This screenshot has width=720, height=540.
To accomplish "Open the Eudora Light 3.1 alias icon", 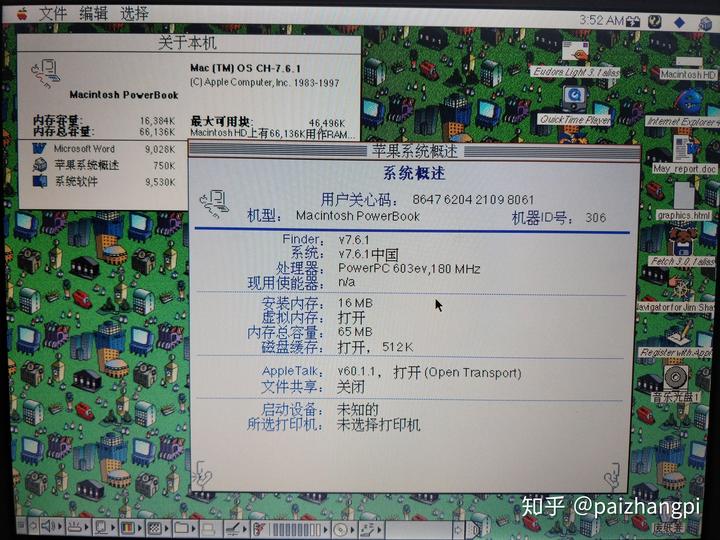I will pos(576,52).
